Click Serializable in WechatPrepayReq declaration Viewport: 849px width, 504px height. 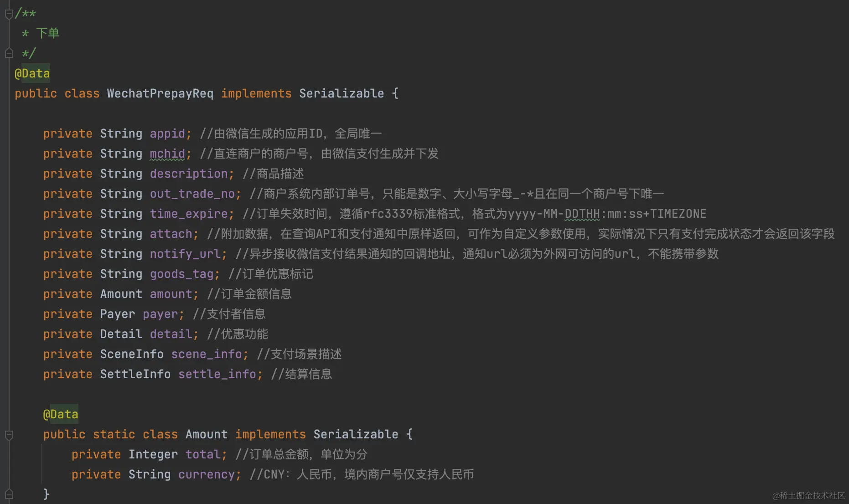pyautogui.click(x=342, y=93)
